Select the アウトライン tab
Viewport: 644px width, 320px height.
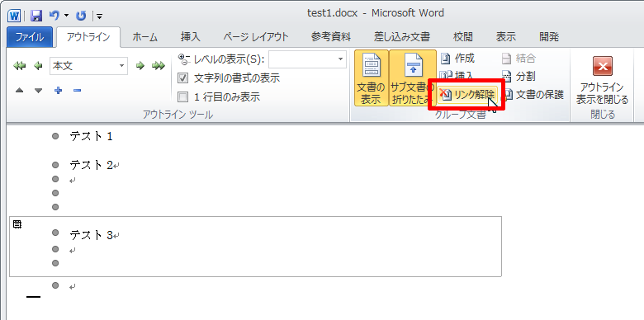[88, 37]
